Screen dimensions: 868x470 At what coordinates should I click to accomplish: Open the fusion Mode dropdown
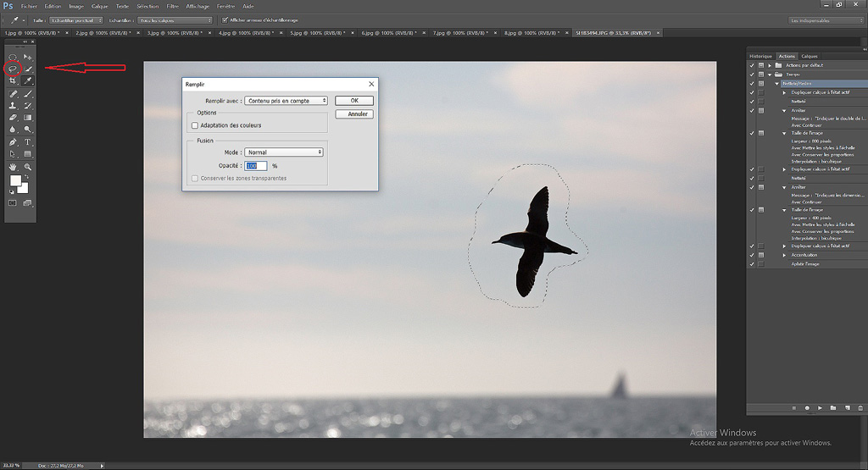pyautogui.click(x=284, y=152)
